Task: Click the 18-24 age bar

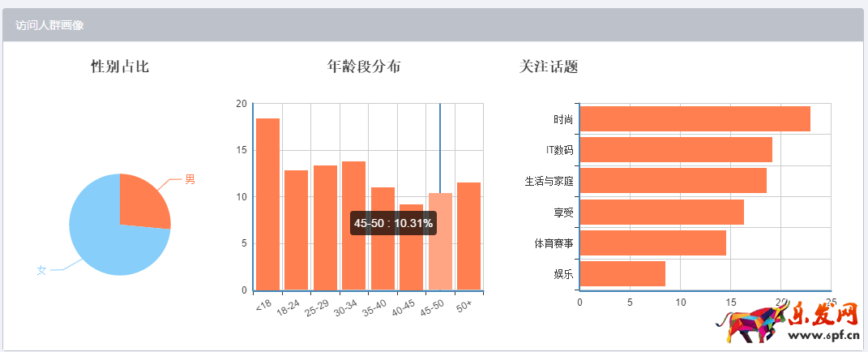Action: [x=296, y=230]
